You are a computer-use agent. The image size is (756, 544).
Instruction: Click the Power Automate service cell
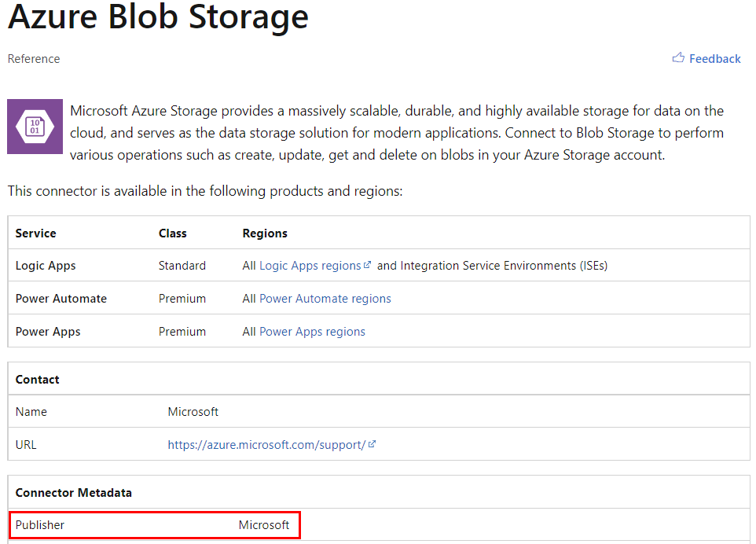[x=61, y=299]
